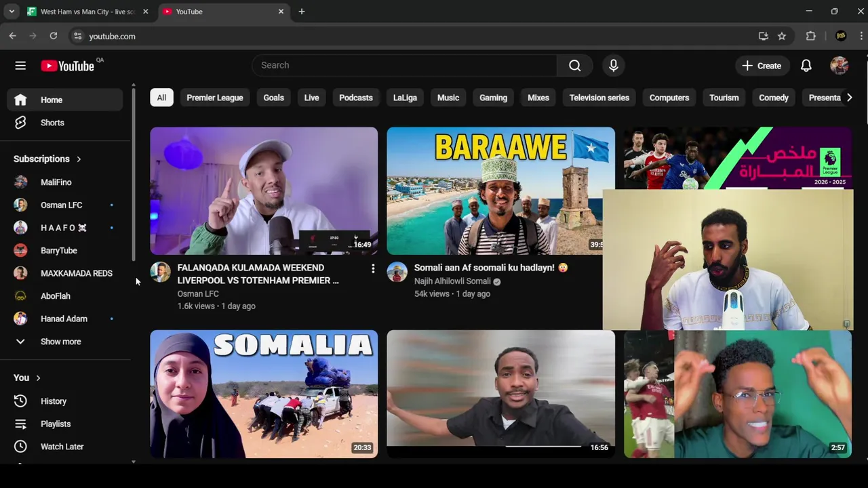Open AboFlah subscription
The width and height of the screenshot is (868, 488).
coord(65,296)
